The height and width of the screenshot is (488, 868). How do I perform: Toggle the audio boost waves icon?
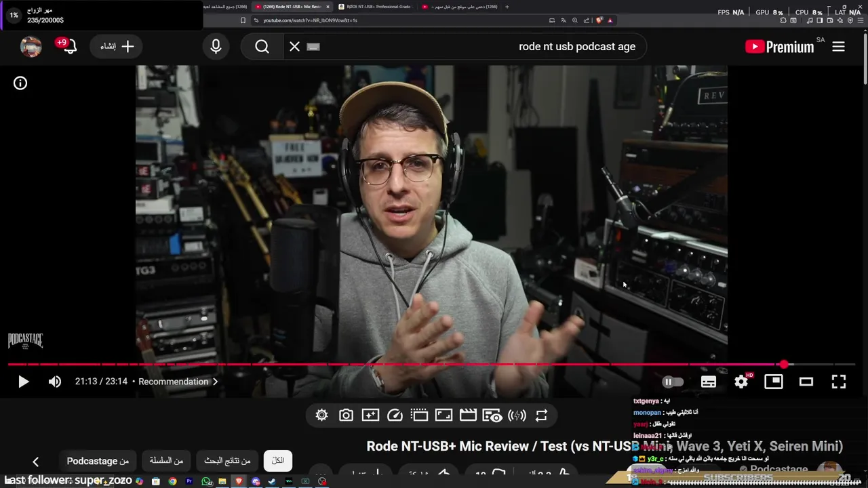coord(517,415)
